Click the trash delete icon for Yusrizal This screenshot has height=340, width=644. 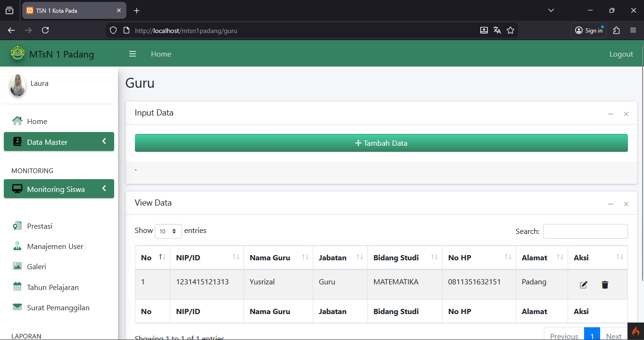[x=605, y=285]
